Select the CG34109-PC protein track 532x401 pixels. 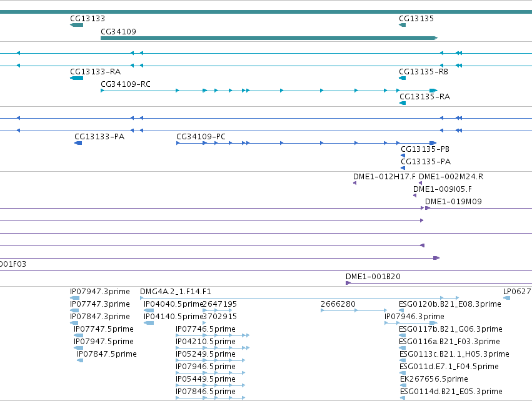pyautogui.click(x=306, y=143)
